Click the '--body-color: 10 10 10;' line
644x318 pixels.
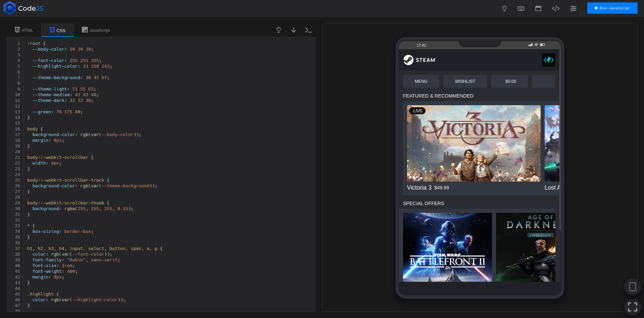pos(63,49)
